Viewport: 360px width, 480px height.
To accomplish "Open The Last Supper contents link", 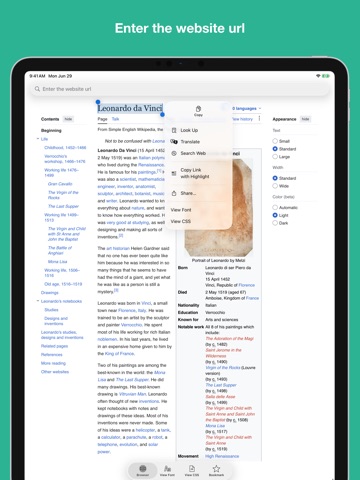I will pyautogui.click(x=63, y=206).
